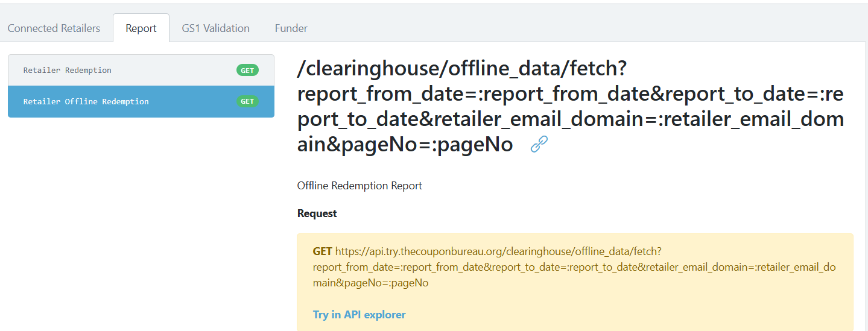Screen dimensions: 868x331
Task: Click heading line '/clearinghouse/offline_data/fetch?'
Action: [462, 69]
